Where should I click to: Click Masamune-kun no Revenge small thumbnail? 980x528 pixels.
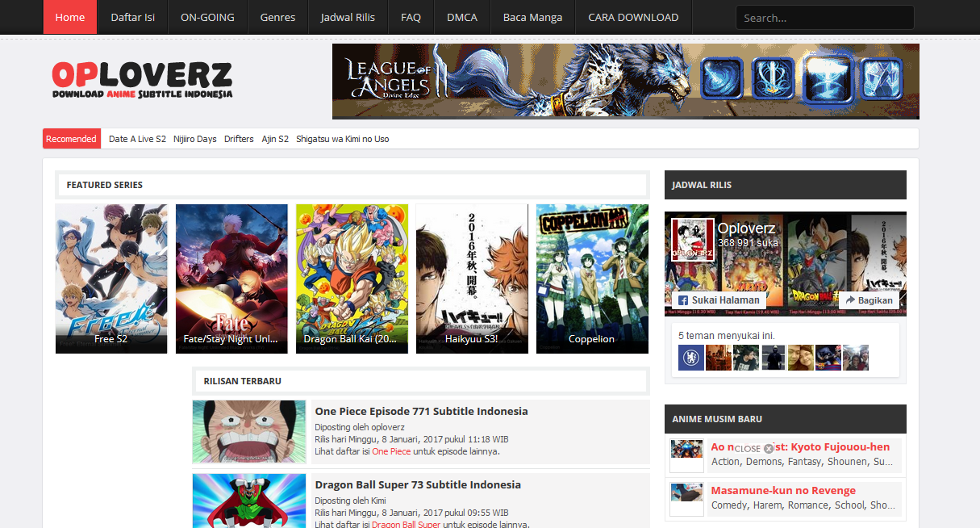point(687,499)
